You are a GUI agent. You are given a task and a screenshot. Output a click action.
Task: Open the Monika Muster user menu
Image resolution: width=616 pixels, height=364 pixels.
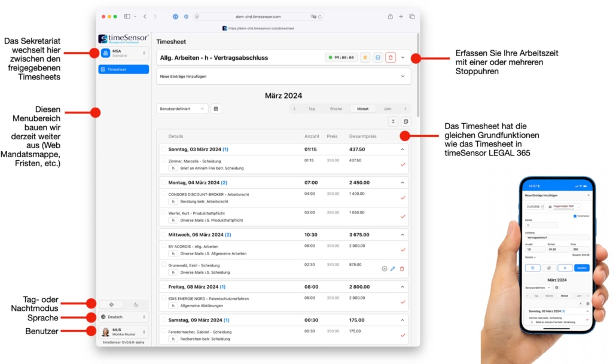tap(124, 332)
